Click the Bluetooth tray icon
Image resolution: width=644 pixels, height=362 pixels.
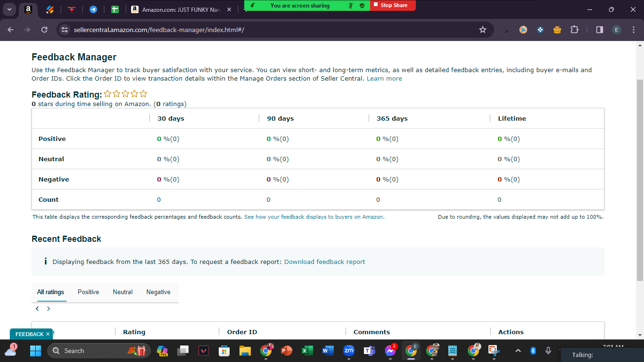coord(533,351)
